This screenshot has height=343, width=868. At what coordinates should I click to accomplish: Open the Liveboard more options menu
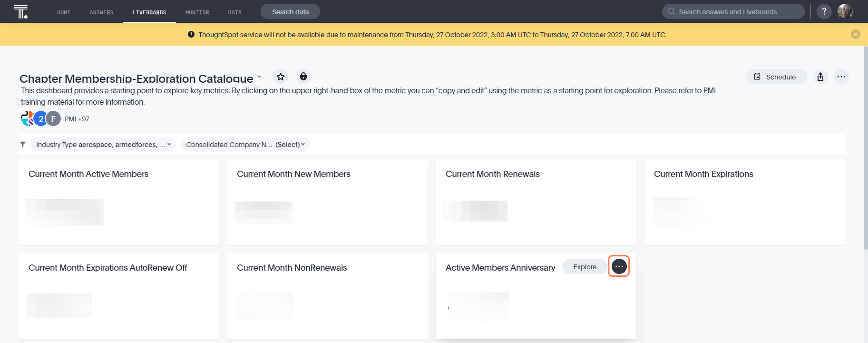pos(841,77)
